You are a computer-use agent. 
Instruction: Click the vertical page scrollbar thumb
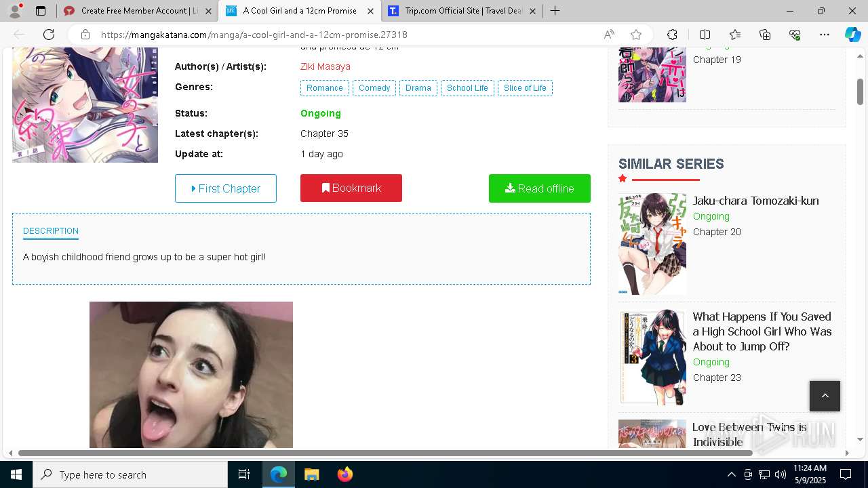860,91
